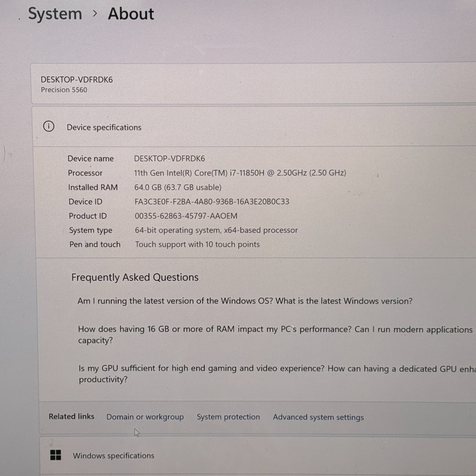Select Product ID value 00355-62863-45797-AAOEM
The width and height of the screenshot is (476, 476).
click(x=186, y=216)
